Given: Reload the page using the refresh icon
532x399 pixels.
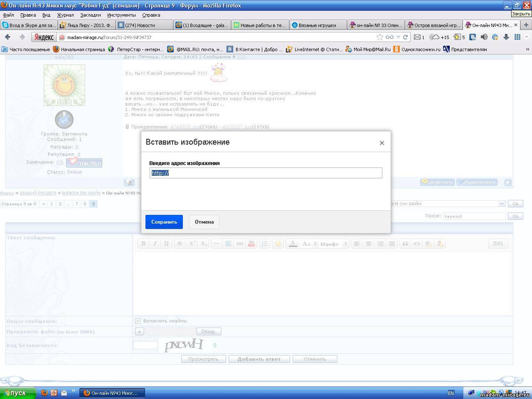Looking at the screenshot, I should (405, 37).
